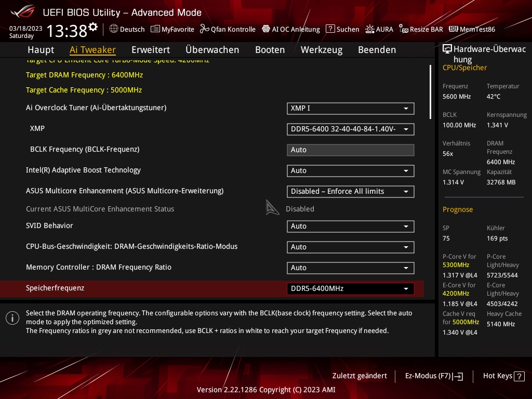
Task: Click the BCLK Frequency Auto input field
Action: coord(351,150)
